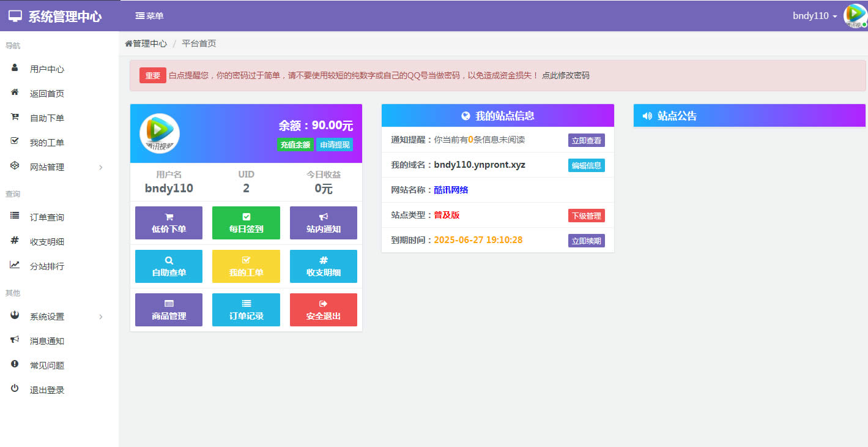Click the 申请提现 button
This screenshot has height=447, width=868.
[x=335, y=145]
